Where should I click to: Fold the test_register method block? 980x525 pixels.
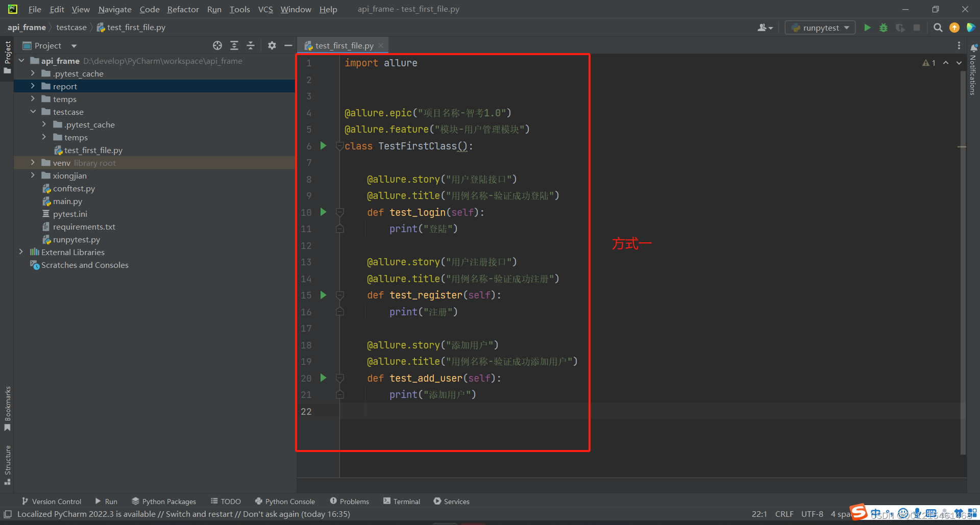[x=339, y=295]
